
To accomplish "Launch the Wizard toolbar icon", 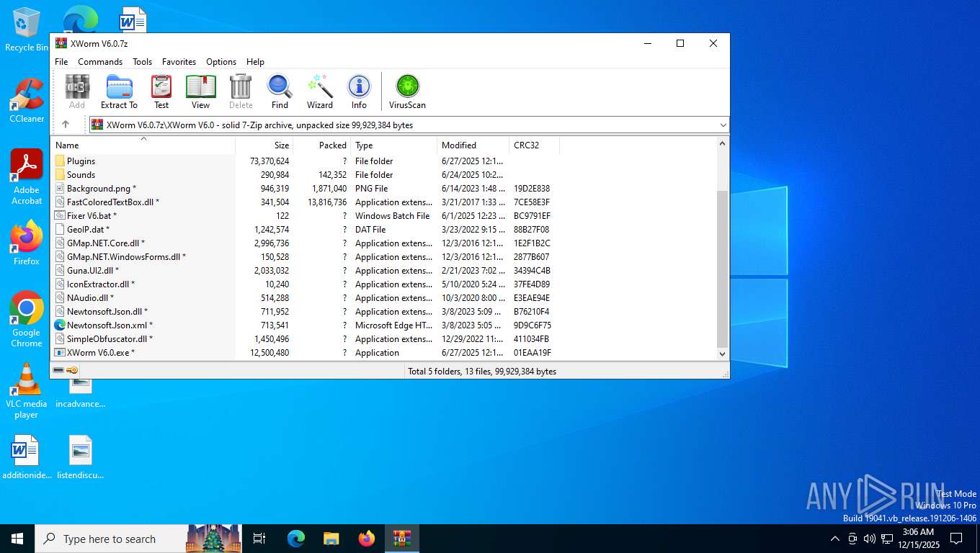I will [x=320, y=91].
